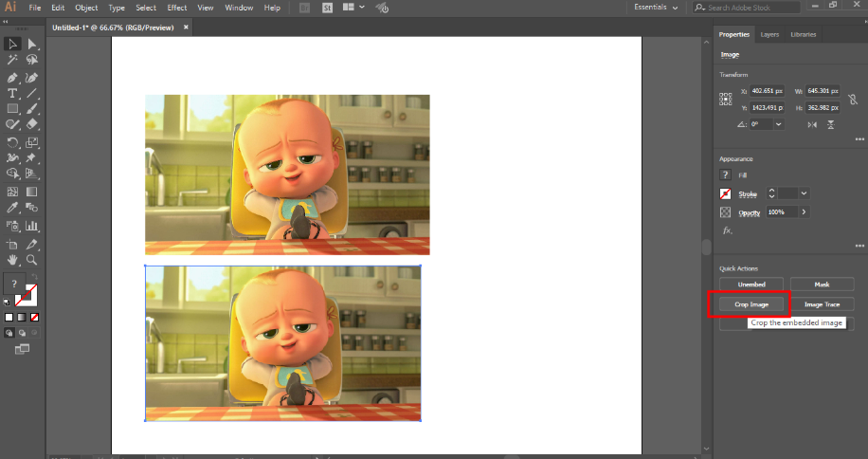Screen dimensions: 868x459
Task: Select the Perspective Grid tool
Action: pos(32,174)
